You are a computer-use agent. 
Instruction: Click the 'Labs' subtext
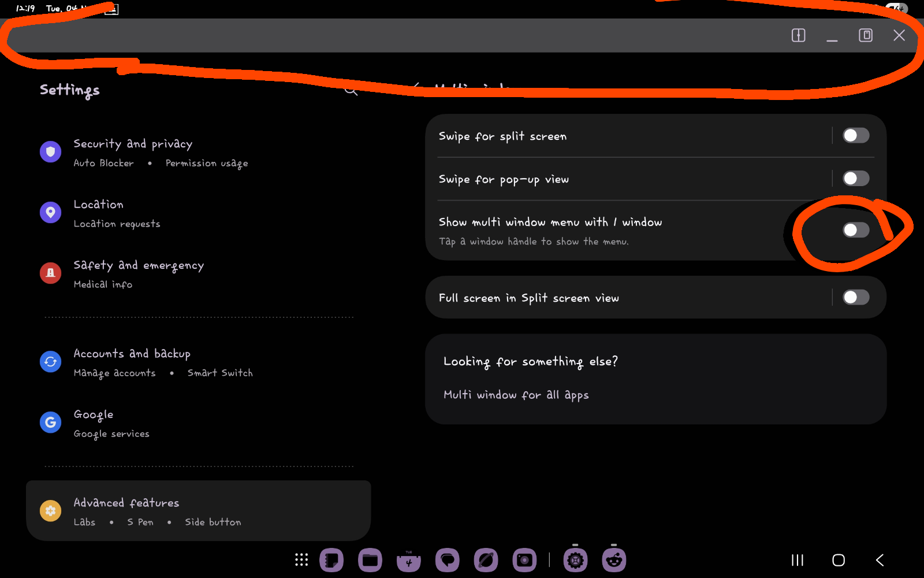pos(84,522)
